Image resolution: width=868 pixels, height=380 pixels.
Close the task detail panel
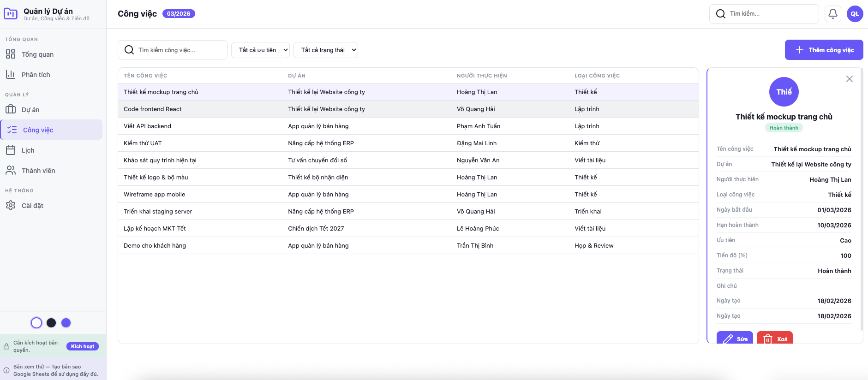pyautogui.click(x=849, y=79)
